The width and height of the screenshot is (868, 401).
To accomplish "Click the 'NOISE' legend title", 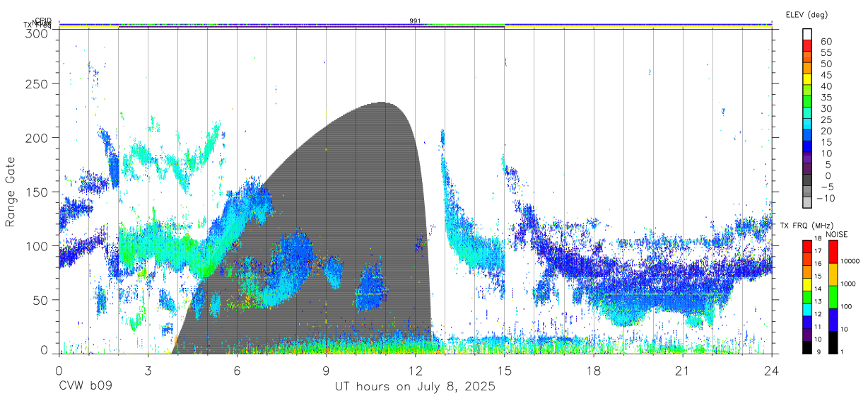I will [836, 234].
